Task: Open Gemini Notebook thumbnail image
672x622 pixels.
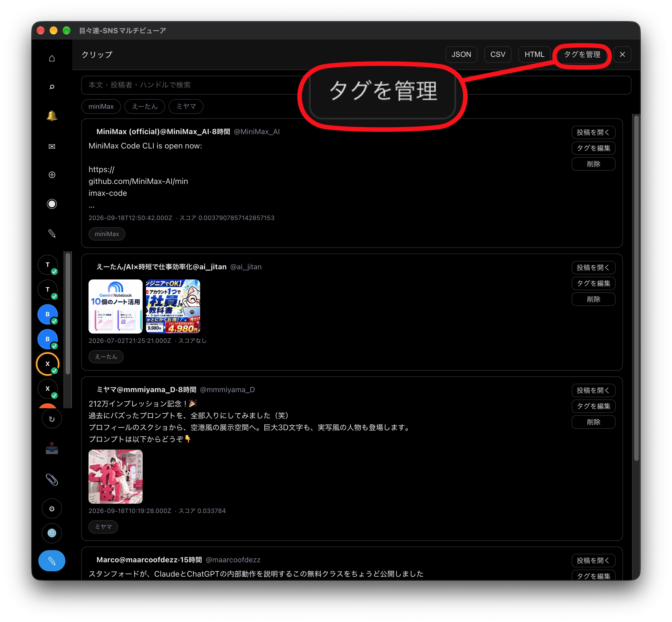Action: pyautogui.click(x=116, y=306)
